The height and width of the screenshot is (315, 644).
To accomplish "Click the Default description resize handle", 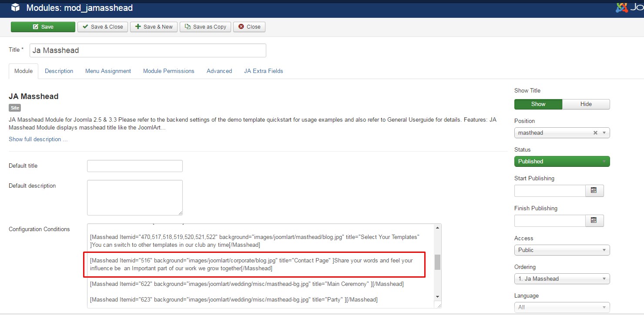I will click(x=180, y=213).
